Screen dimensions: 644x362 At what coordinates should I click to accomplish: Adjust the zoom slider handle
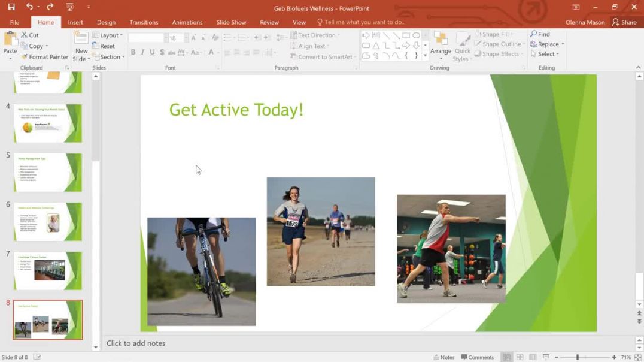(577, 357)
